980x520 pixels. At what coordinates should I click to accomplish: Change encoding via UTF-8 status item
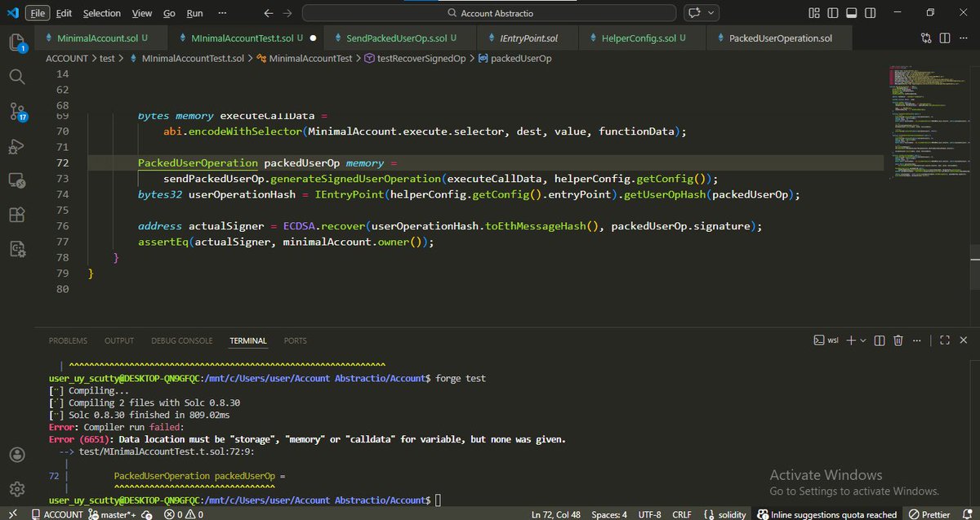pos(650,514)
